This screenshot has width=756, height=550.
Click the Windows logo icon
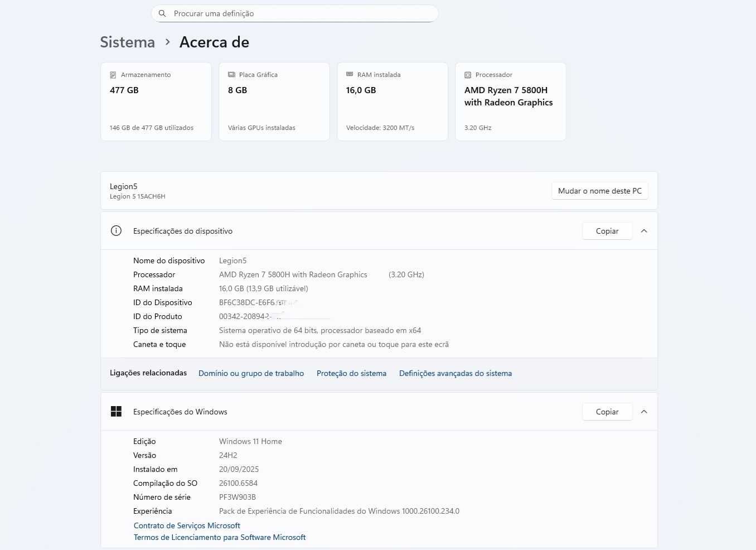tap(116, 412)
